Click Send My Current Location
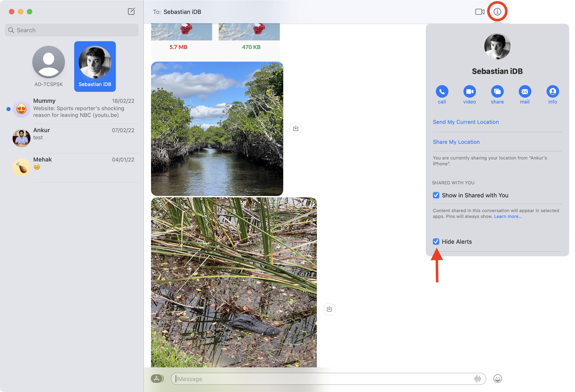This screenshot has width=575, height=392. (465, 122)
